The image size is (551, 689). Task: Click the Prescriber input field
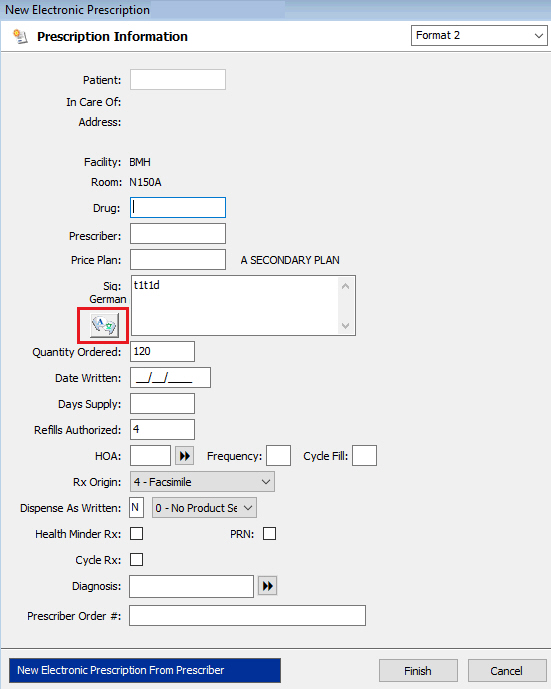(178, 234)
